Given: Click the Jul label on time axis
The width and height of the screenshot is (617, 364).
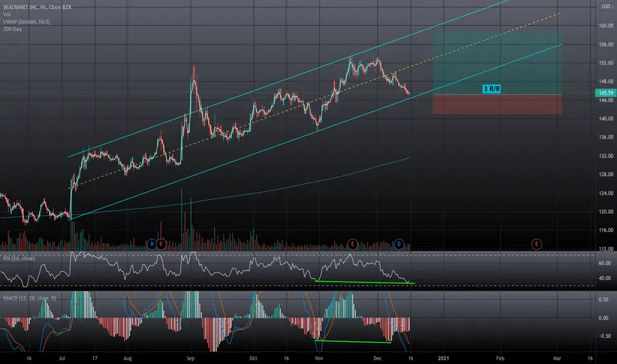Looking at the screenshot, I should tap(62, 359).
